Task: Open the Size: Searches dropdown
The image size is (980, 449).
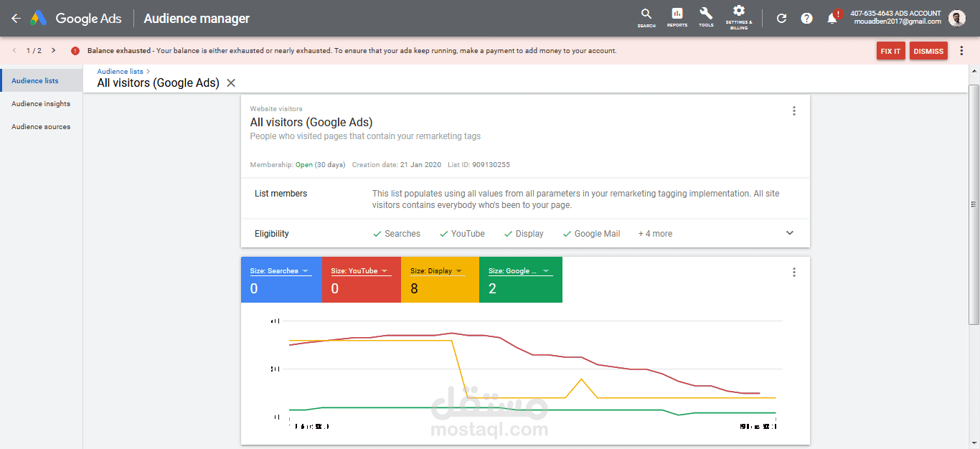Action: pos(280,271)
